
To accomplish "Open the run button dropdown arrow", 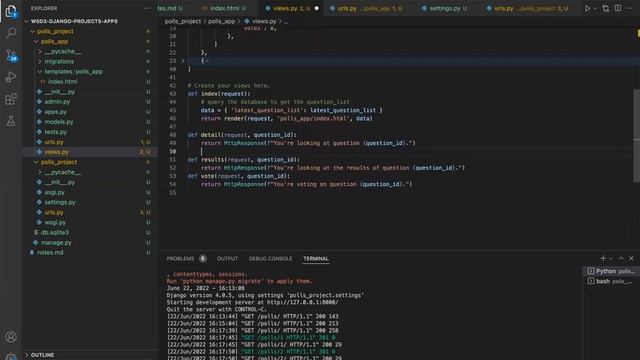I will [x=595, y=8].
